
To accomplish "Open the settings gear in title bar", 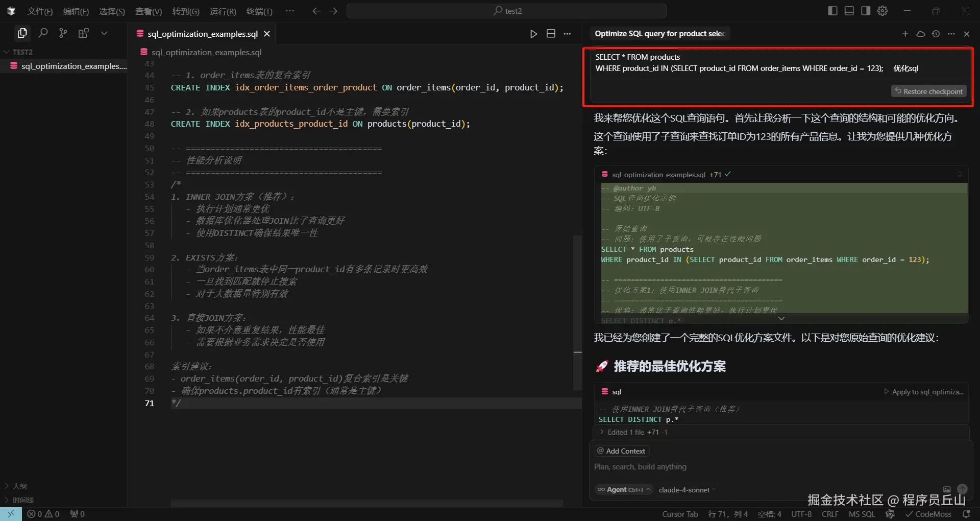I will [x=883, y=11].
